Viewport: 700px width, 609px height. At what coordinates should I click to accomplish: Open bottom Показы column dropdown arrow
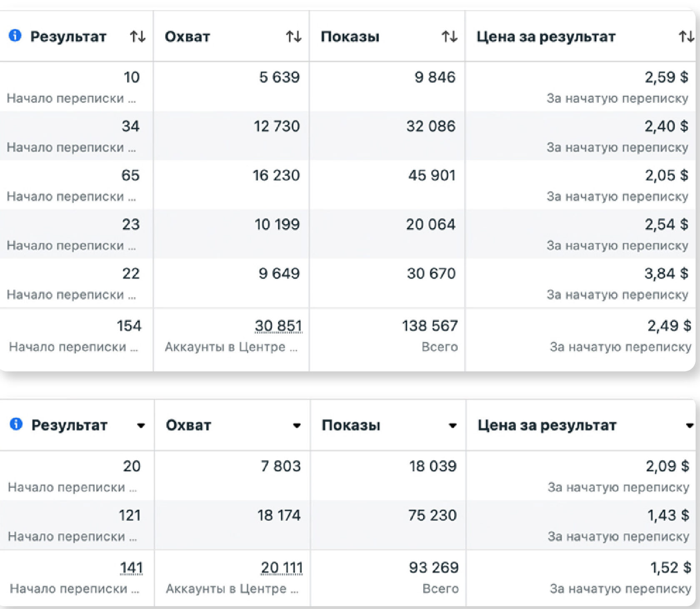point(452,426)
